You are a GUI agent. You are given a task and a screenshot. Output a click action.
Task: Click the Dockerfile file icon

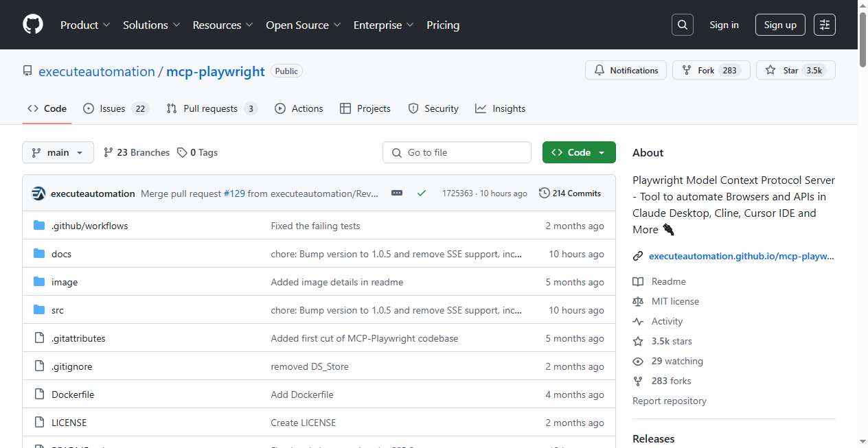[39, 394]
